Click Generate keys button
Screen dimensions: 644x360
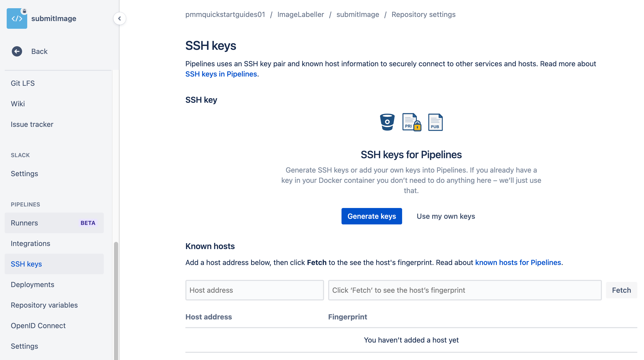point(371,216)
